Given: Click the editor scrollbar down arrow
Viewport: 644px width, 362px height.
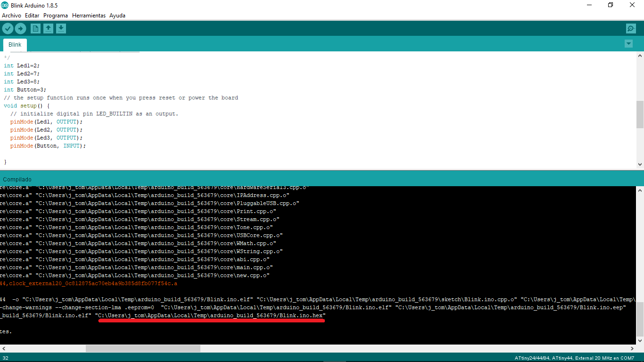Looking at the screenshot, I should pyautogui.click(x=640, y=165).
